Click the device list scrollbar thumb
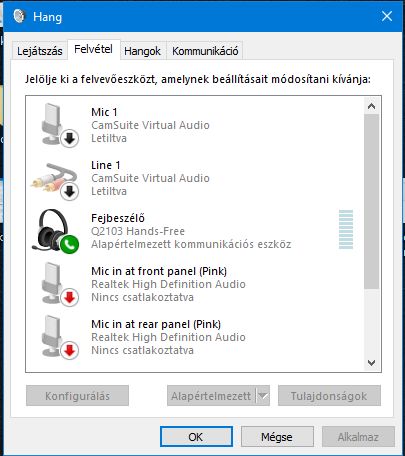This screenshot has width=405, height=456. click(371, 202)
